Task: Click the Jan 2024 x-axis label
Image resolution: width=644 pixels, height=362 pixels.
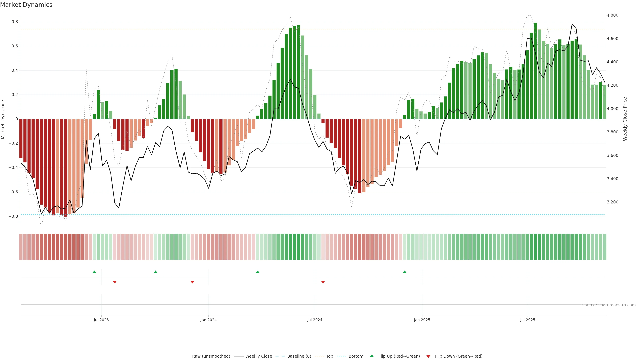Action: pos(208,320)
